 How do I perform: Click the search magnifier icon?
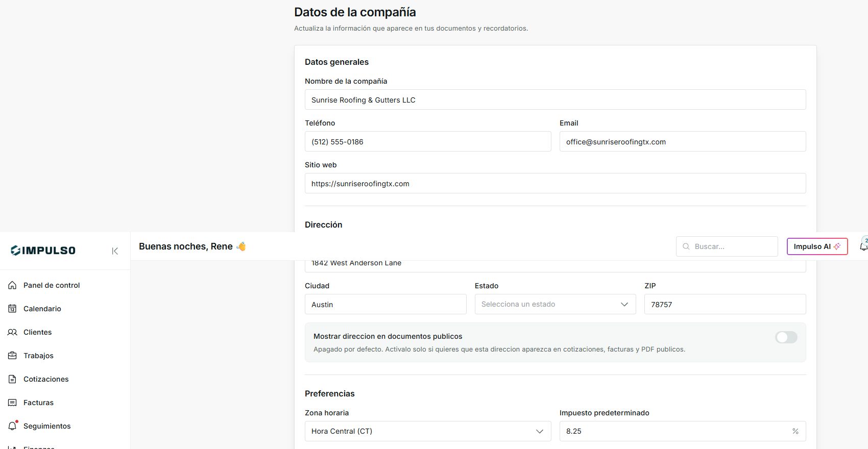coord(686,246)
